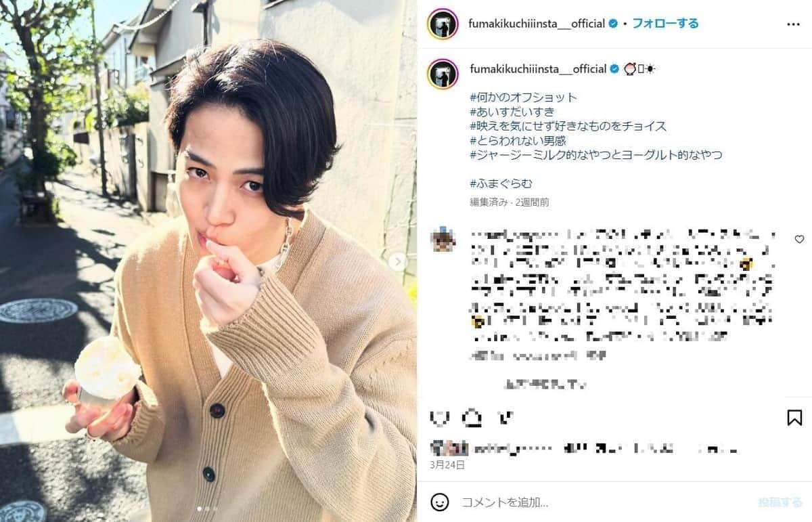Open hashtag #何かのオフショット
The width and height of the screenshot is (812, 522).
(x=523, y=97)
